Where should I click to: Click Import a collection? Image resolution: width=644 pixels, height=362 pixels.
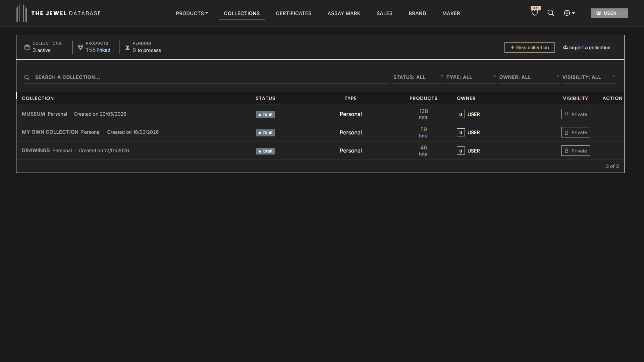pos(587,48)
